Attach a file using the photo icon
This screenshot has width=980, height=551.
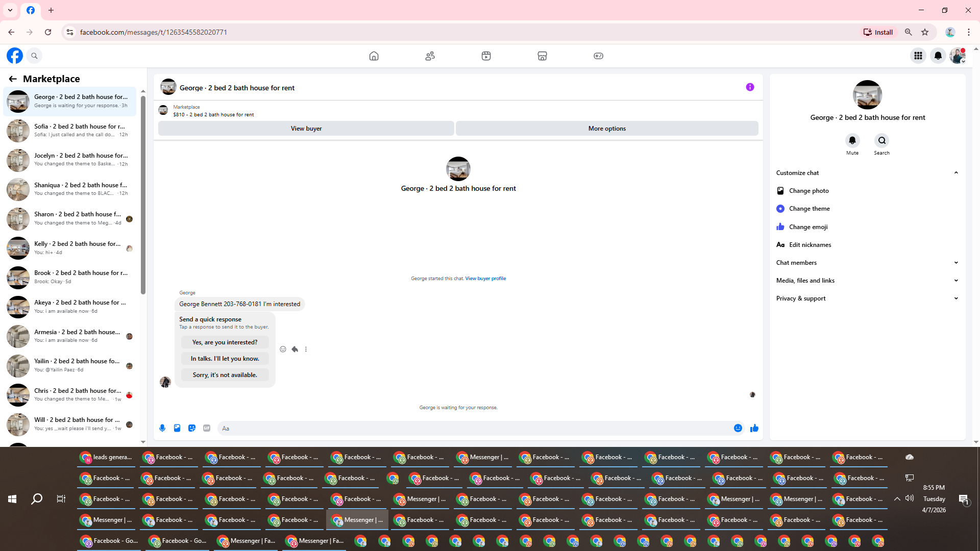pos(177,428)
